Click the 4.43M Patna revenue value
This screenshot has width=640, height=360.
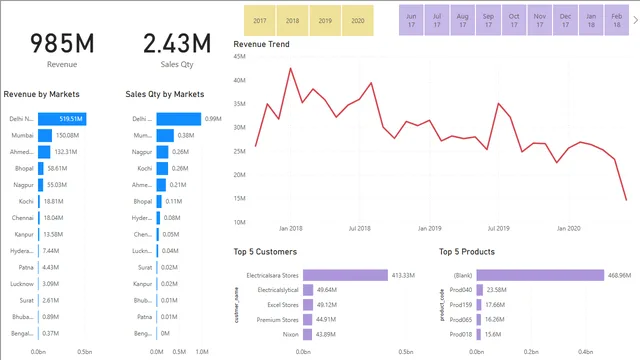pos(51,267)
